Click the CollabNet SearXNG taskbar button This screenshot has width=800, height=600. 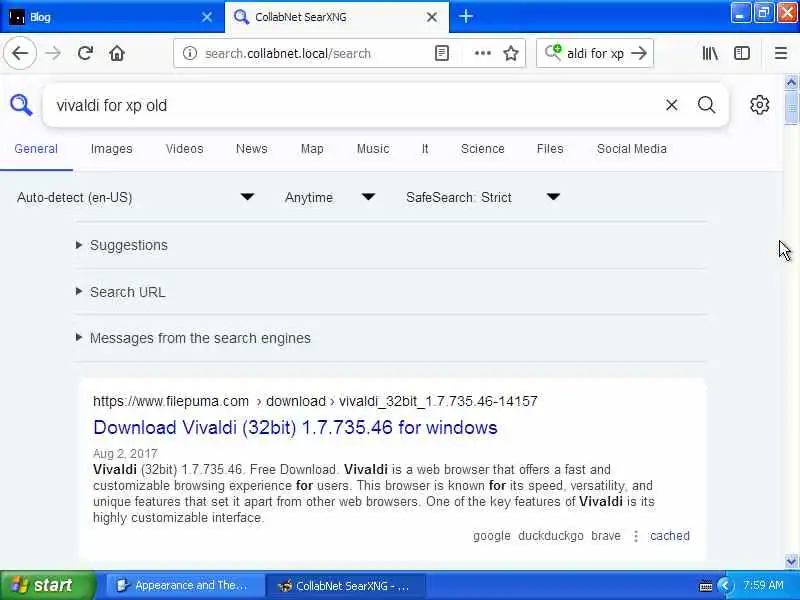click(345, 585)
